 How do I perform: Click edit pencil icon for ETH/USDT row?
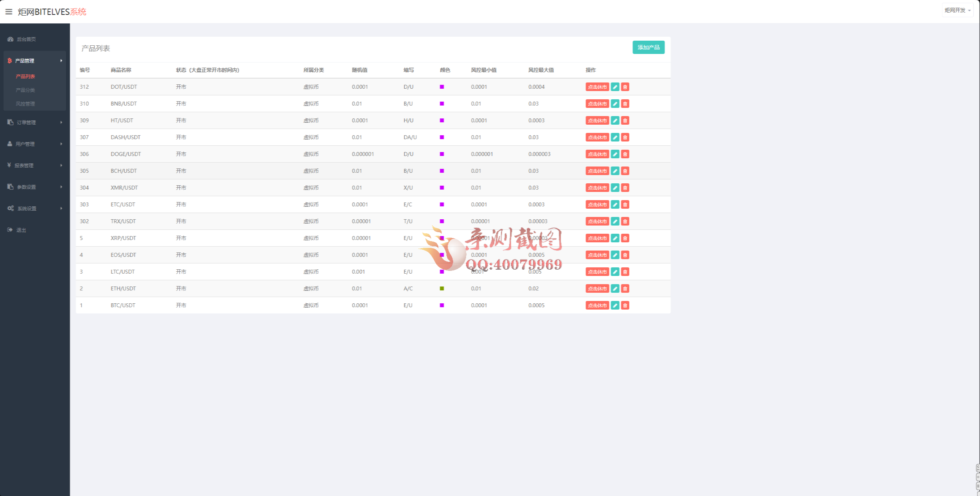(615, 288)
